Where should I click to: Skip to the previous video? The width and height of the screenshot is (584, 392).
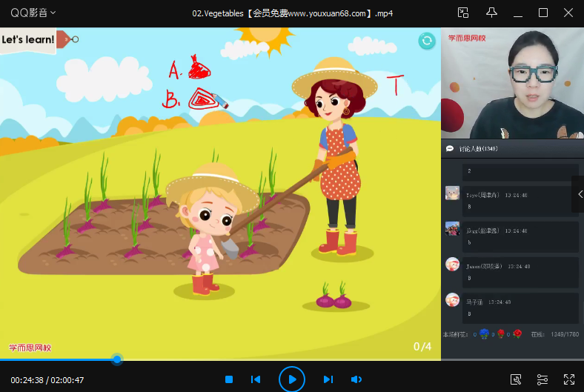256,379
